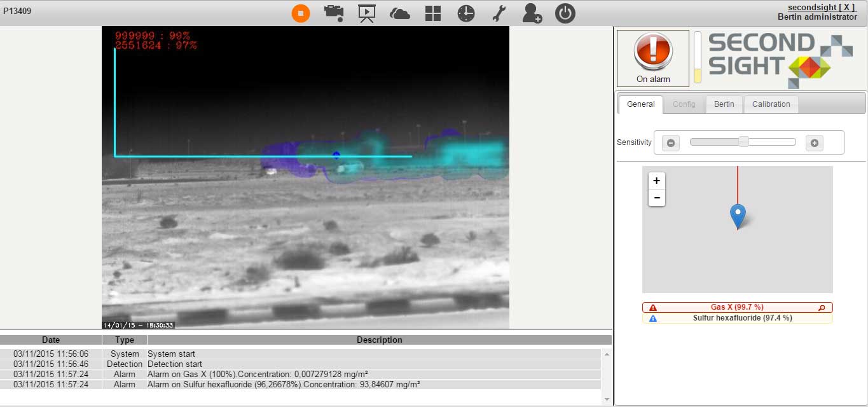The image size is (868, 407).
Task: Click the Second Sight logo
Action: coord(780,59)
